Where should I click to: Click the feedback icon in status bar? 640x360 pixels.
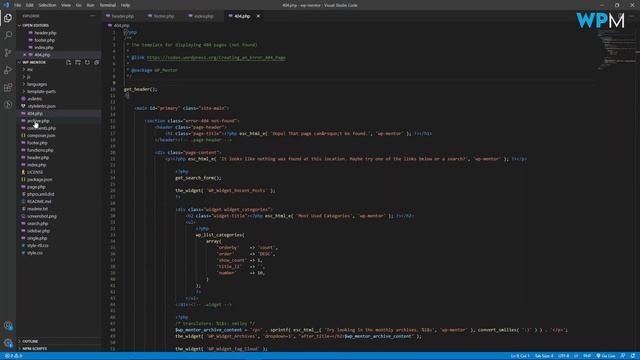(x=623, y=356)
